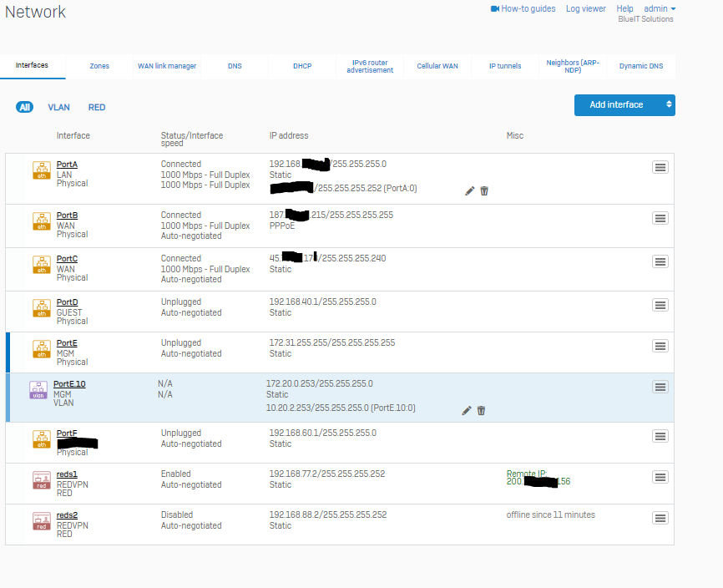Switch to the WAN link manager tab
723x588 pixels.
coord(167,66)
